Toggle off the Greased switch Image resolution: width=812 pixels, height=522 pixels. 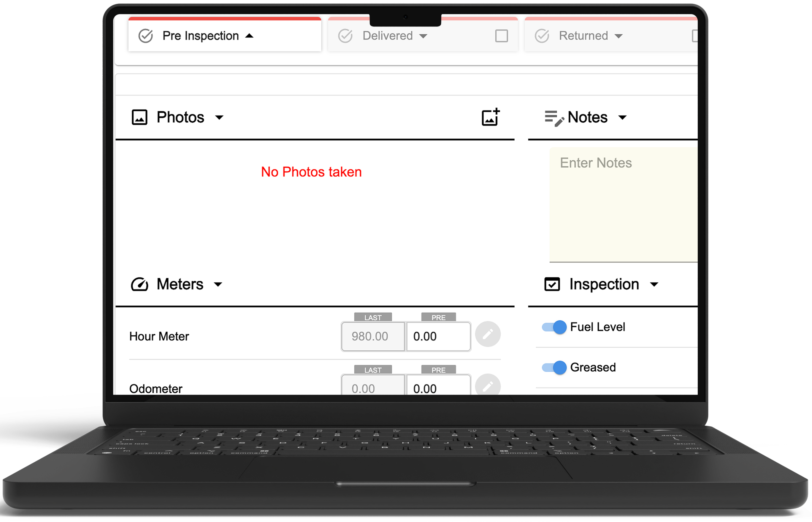click(554, 367)
